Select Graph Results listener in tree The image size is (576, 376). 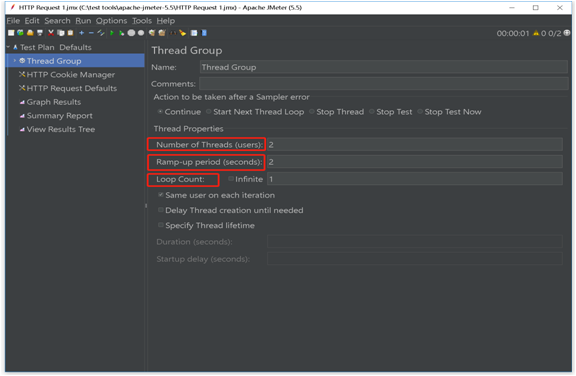coord(54,102)
